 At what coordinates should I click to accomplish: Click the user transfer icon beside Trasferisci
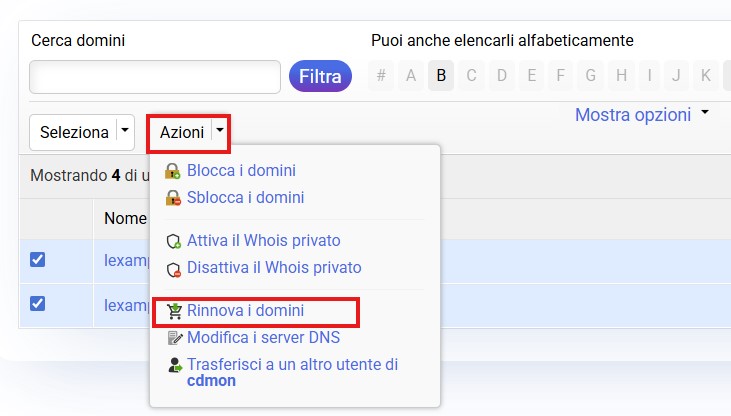click(173, 365)
